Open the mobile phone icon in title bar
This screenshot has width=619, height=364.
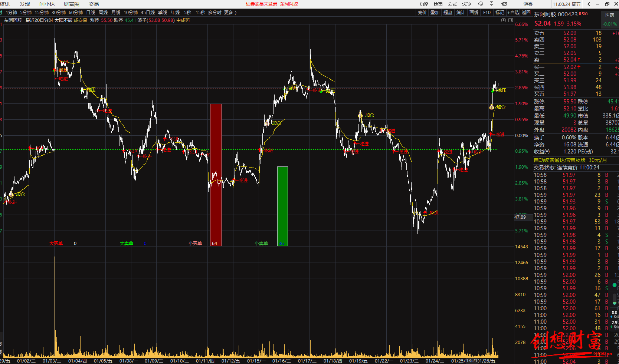pyautogui.click(x=491, y=4)
